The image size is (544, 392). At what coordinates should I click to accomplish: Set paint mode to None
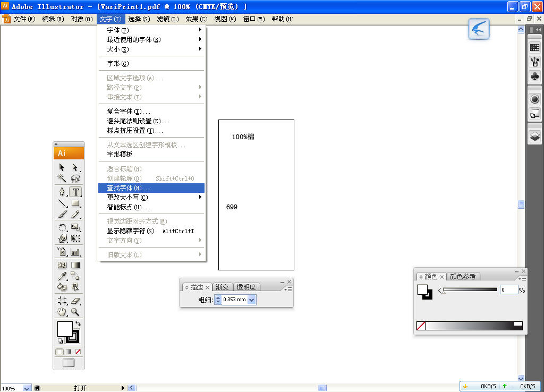78,352
